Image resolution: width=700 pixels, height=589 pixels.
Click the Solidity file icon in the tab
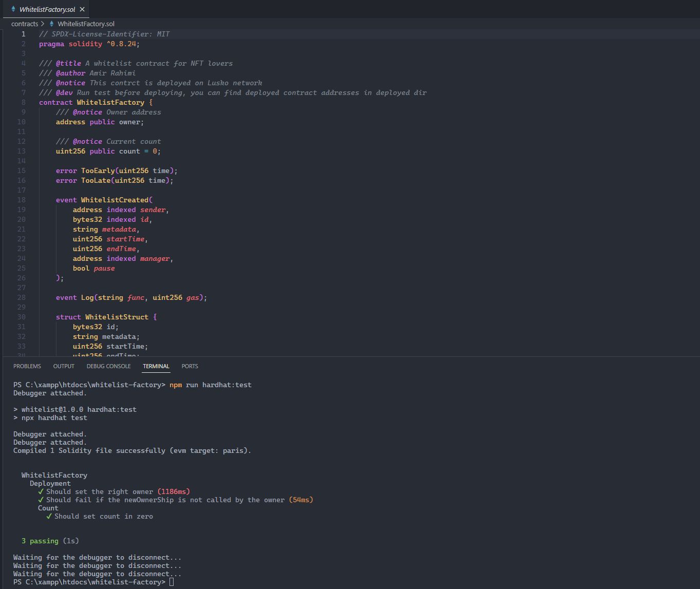pos(13,9)
